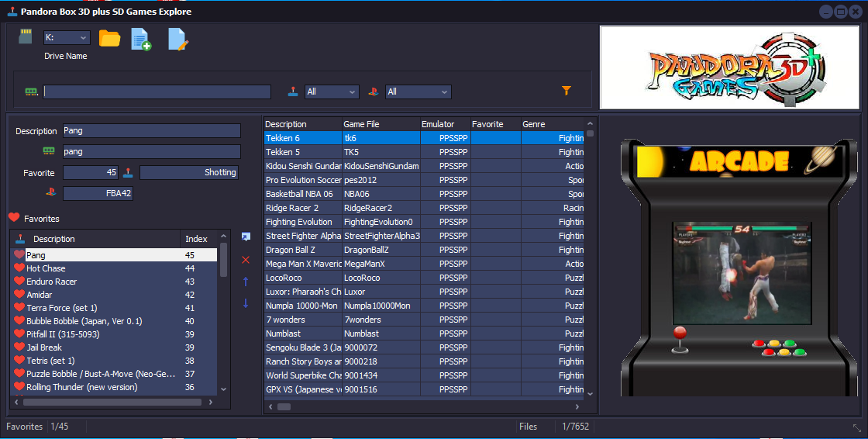This screenshot has width=868, height=439.
Task: Open the yellow folder browse icon
Action: pyautogui.click(x=109, y=38)
